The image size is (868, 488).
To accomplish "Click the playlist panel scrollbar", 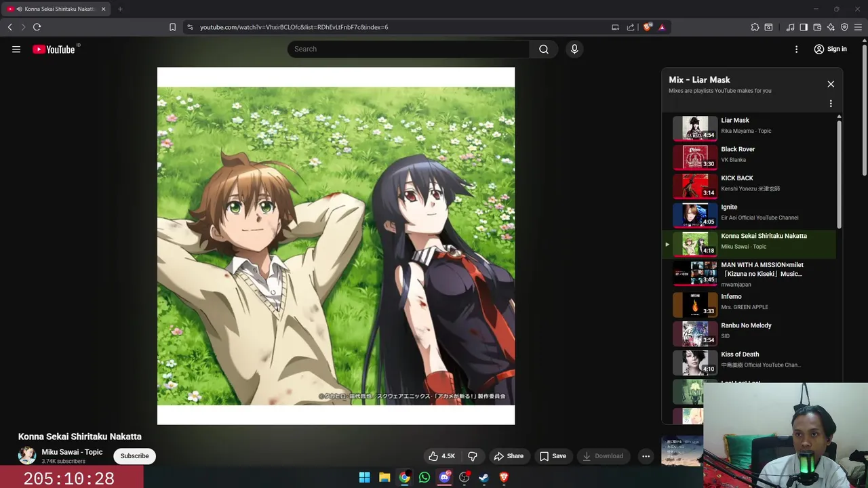I will pyautogui.click(x=839, y=173).
